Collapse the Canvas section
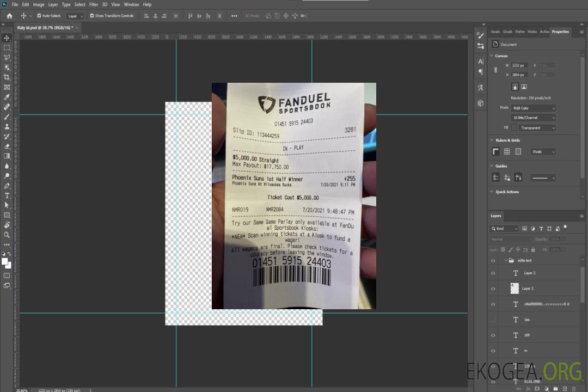 pos(492,56)
